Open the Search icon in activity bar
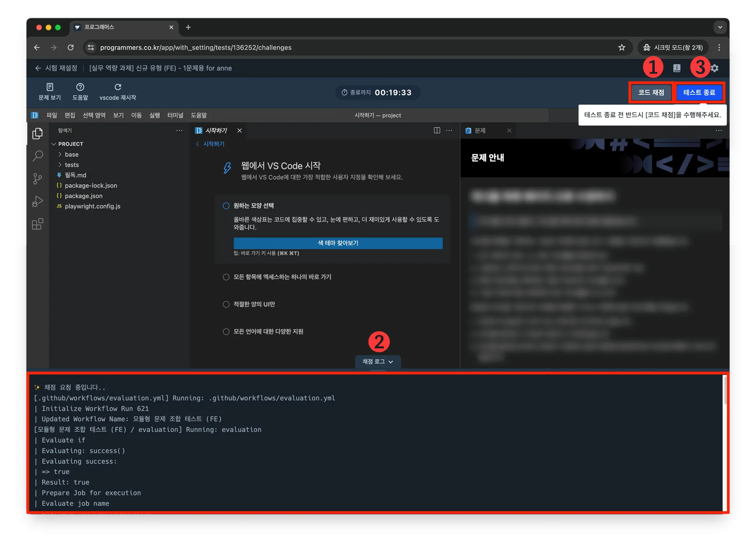 point(37,156)
